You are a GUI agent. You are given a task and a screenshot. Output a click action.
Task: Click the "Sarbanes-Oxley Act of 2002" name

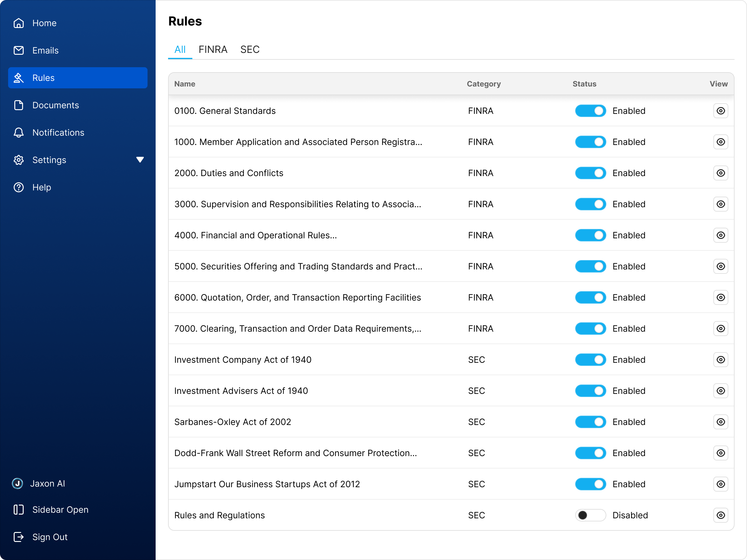point(232,422)
